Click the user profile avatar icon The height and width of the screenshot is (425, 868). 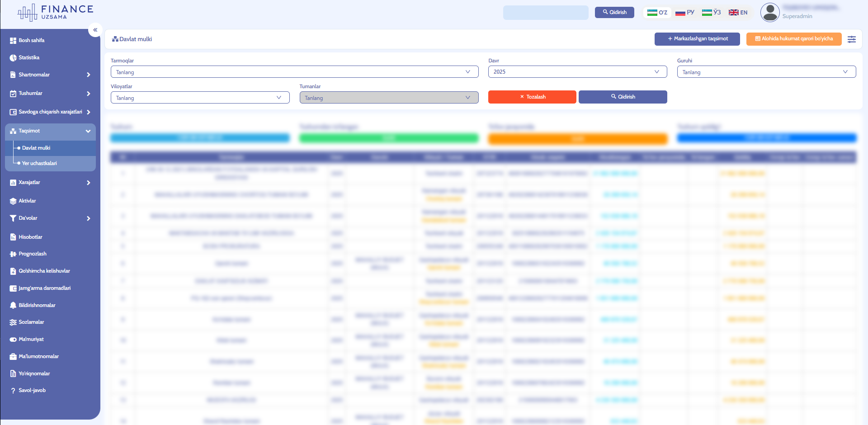[x=769, y=12]
